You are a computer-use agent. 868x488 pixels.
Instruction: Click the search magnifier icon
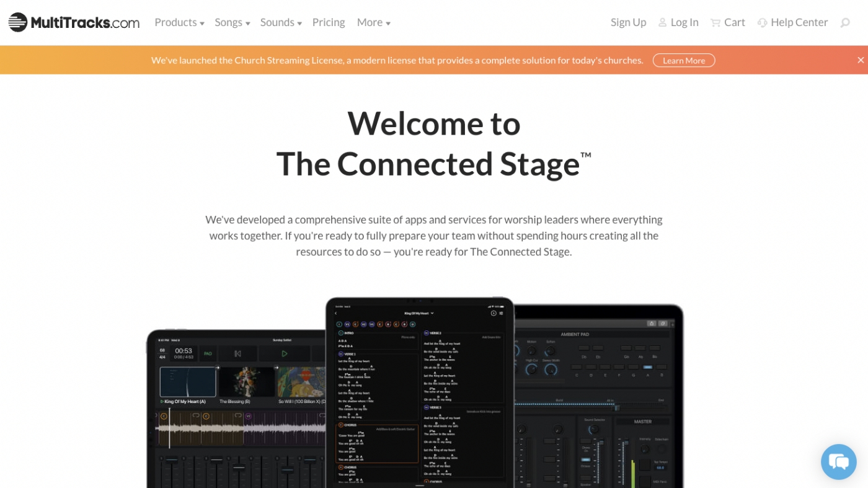pos(845,23)
